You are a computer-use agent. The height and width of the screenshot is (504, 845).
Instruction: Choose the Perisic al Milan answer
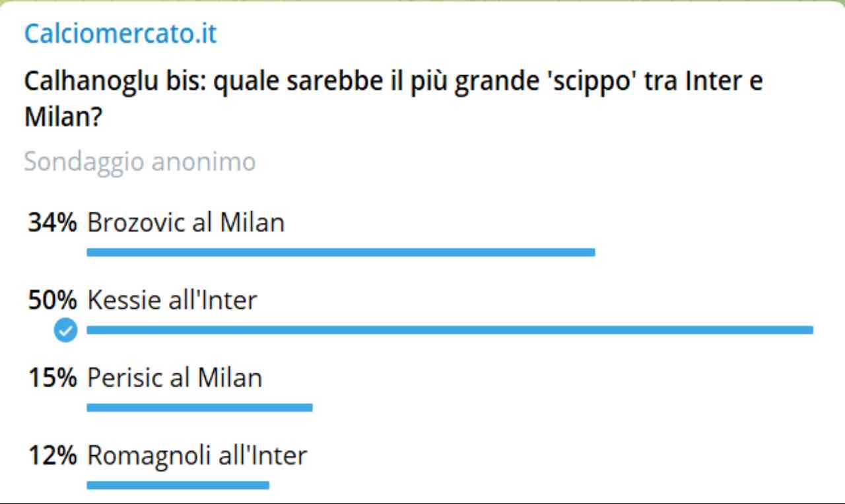pos(174,378)
